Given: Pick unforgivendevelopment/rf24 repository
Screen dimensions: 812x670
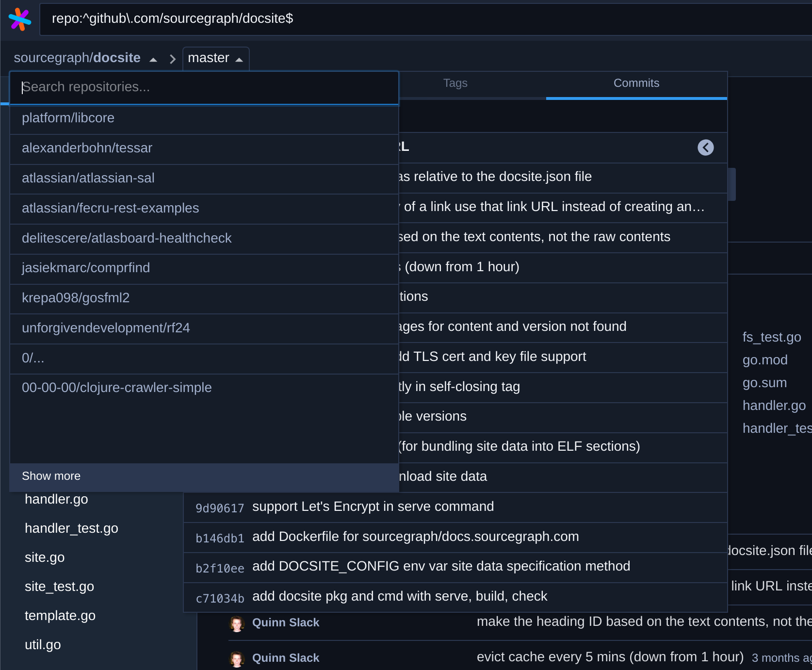Looking at the screenshot, I should [x=204, y=328].
